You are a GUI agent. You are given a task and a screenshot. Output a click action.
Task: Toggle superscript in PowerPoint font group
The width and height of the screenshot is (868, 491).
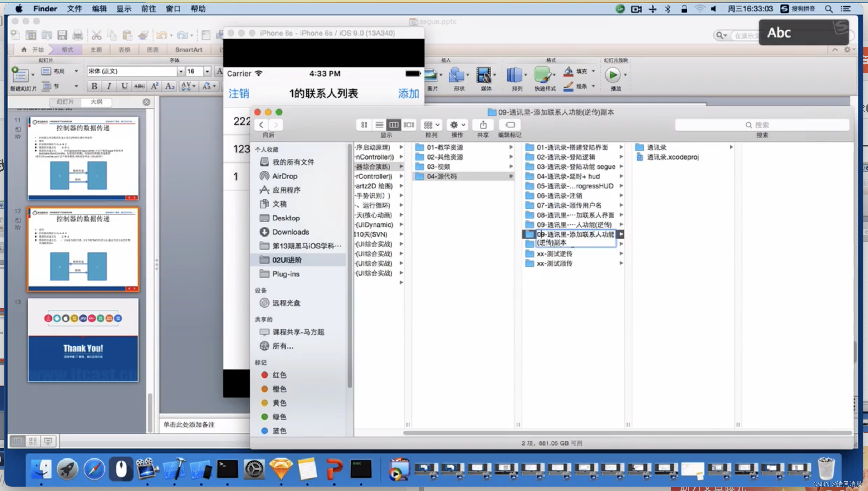154,86
